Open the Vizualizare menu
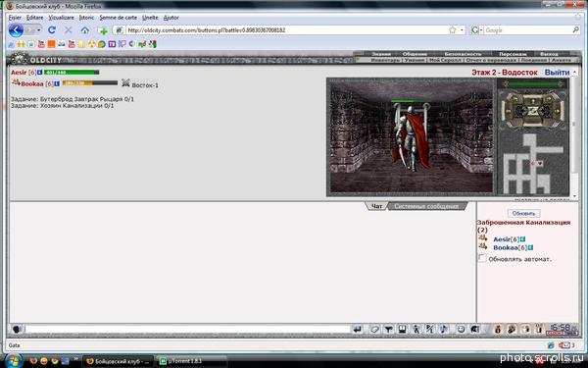The height and width of the screenshot is (368, 588). click(x=61, y=18)
